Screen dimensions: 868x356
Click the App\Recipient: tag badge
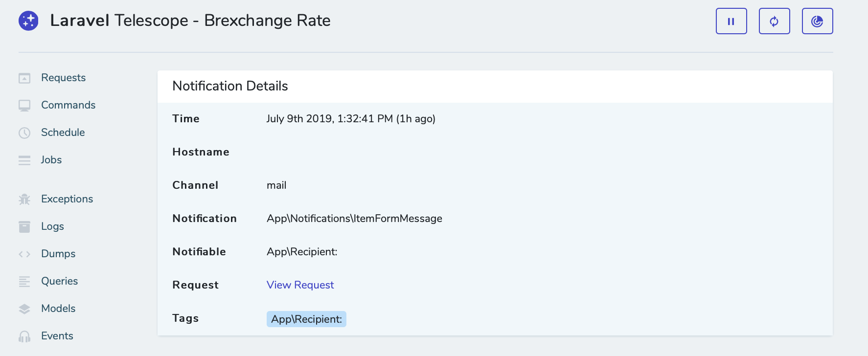point(306,319)
